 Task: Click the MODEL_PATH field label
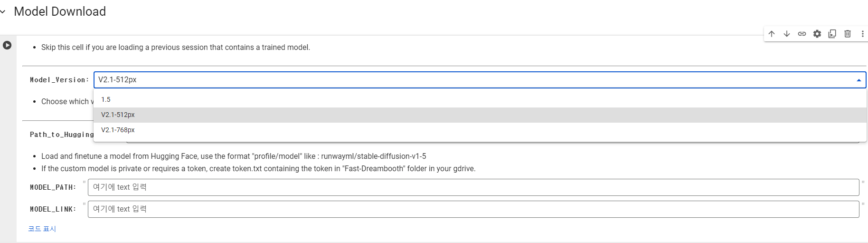point(53,187)
